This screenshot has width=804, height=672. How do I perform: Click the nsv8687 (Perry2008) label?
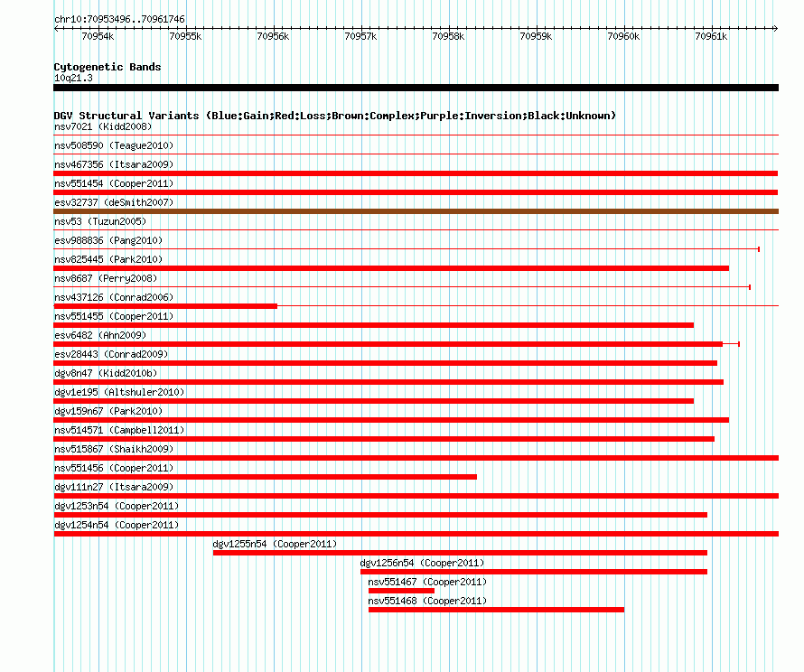tap(106, 278)
